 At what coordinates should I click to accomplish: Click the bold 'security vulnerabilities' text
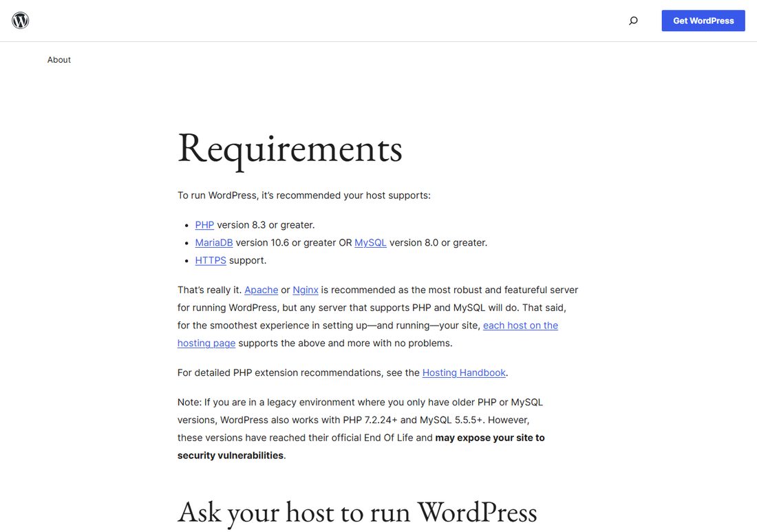[231, 456]
